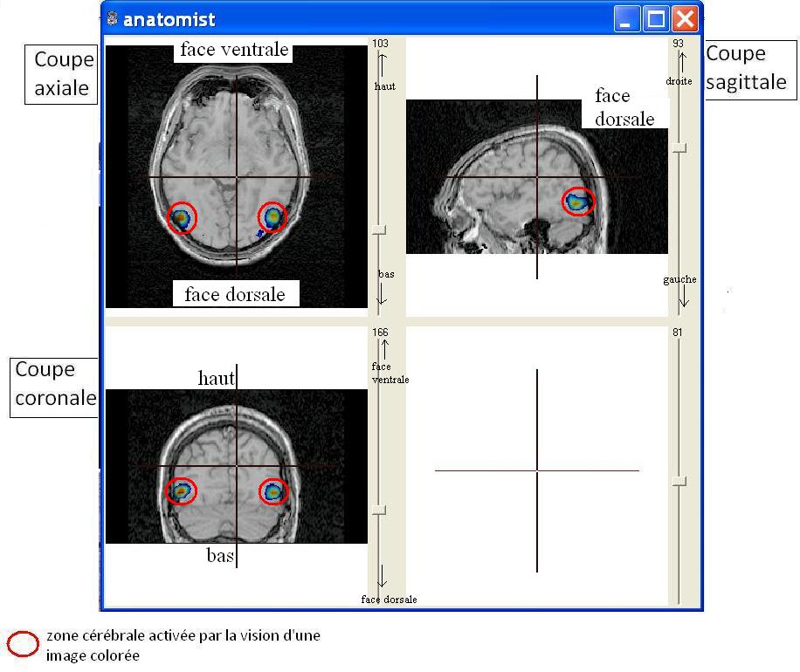
Task: Close the anatomist window
Action: [x=685, y=18]
